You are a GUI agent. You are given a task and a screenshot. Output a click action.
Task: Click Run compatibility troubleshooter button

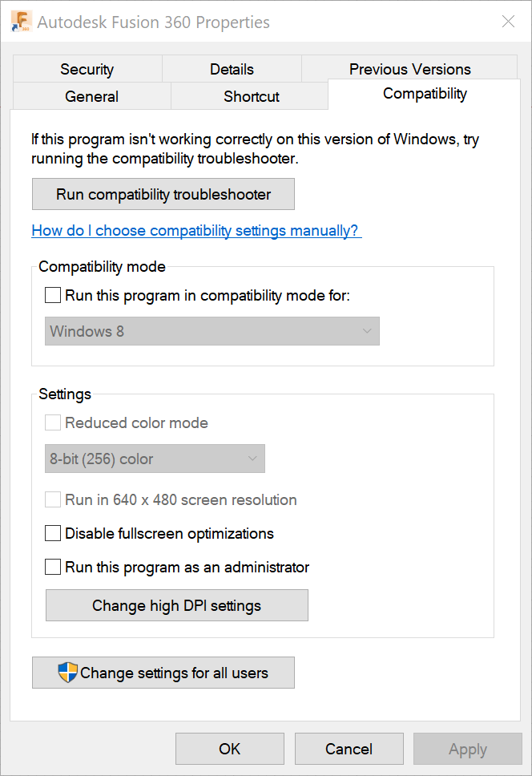[x=163, y=194]
